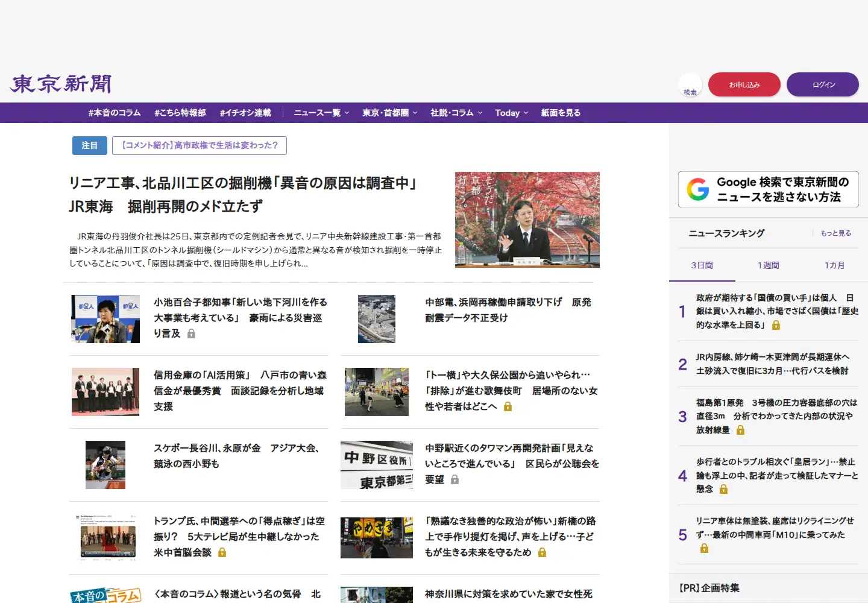Screen dimensions: 868x603
Task: Open 中野区役所 sign thumbnail
Action: tap(377, 465)
